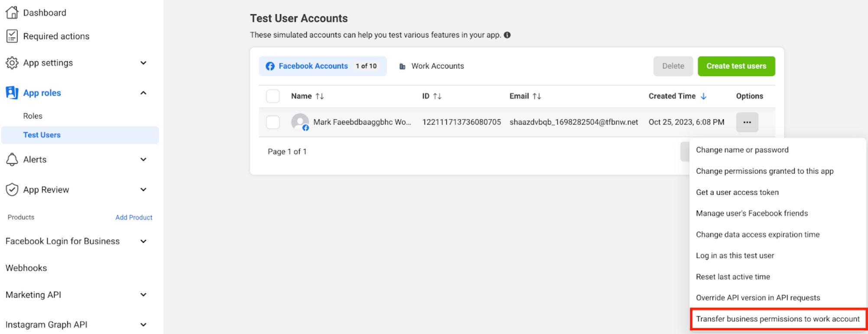Open Test Users in the sidebar
Screen dimensions: 868x334
(x=80, y=135)
